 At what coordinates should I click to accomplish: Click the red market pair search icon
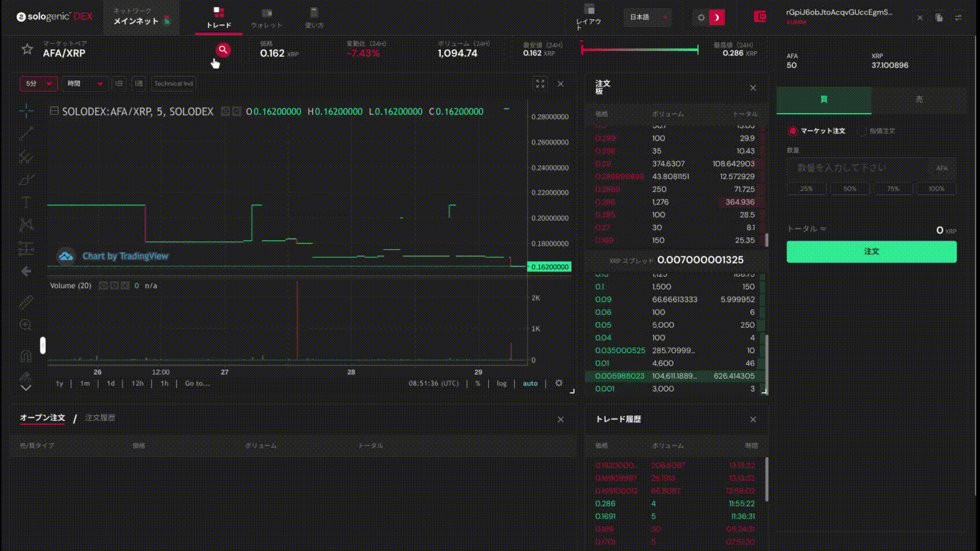coord(223,50)
